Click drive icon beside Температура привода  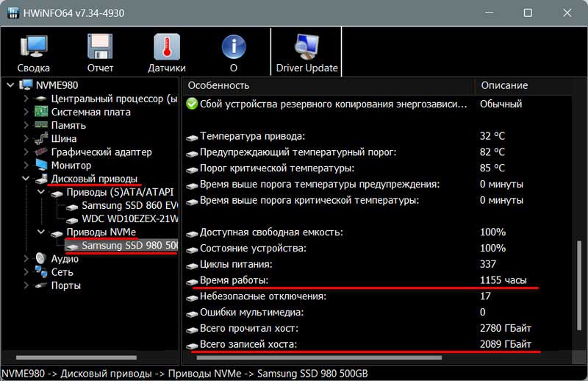192,138
